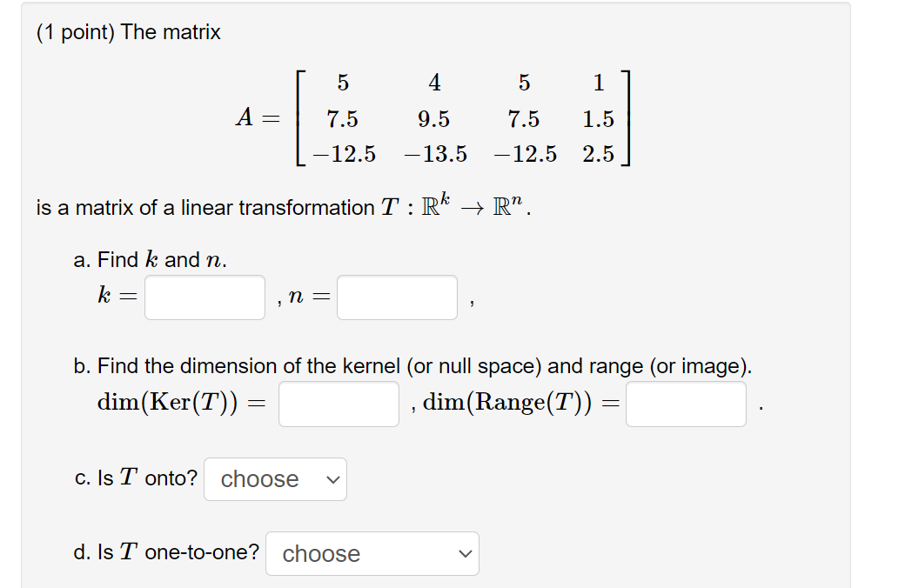The image size is (912, 588).
Task: Click the 'd. Is T one-to-one?' label
Action: coord(166,552)
